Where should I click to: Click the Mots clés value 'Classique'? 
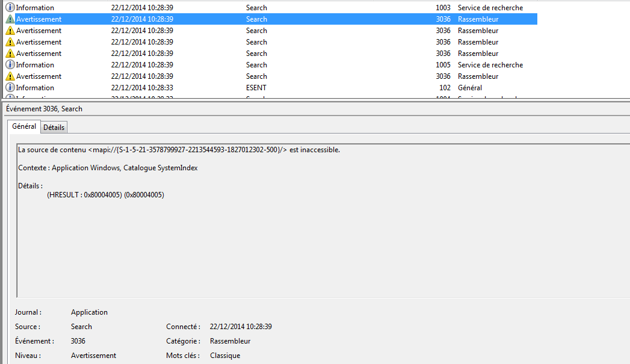(x=225, y=356)
